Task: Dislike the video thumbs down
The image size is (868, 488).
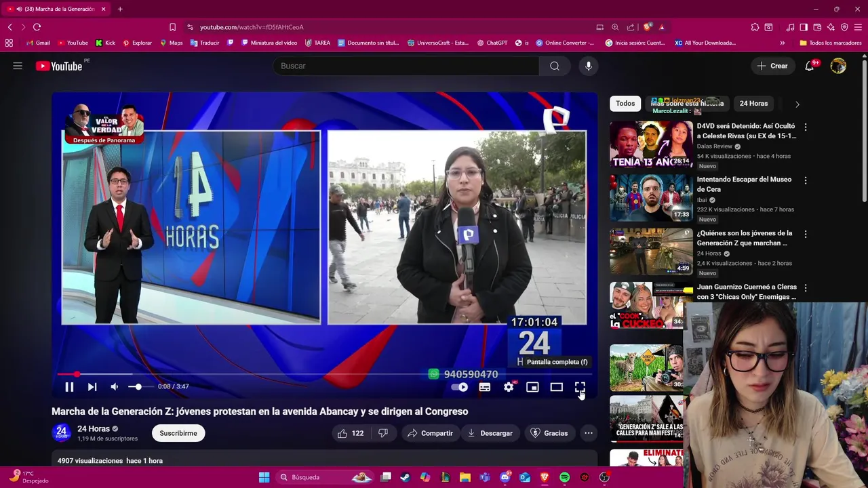Action: coord(382,433)
